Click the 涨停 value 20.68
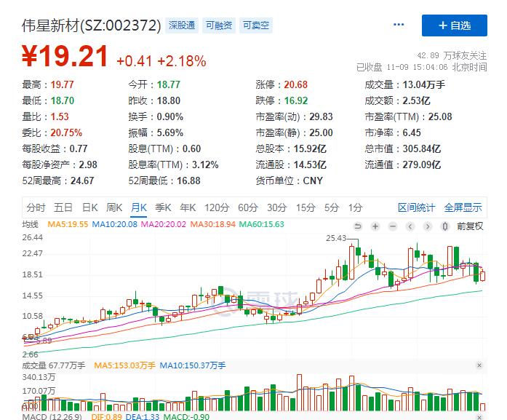This screenshot has height=420, width=507. (x=295, y=84)
